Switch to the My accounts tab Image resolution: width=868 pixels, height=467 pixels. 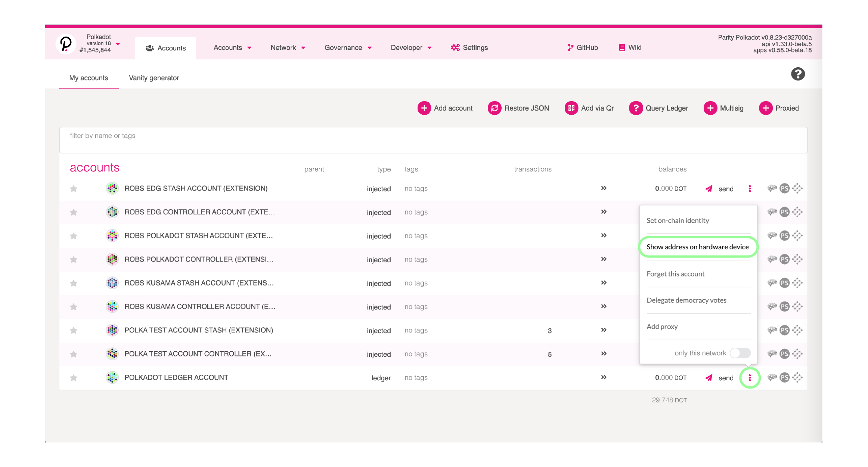pos(89,78)
